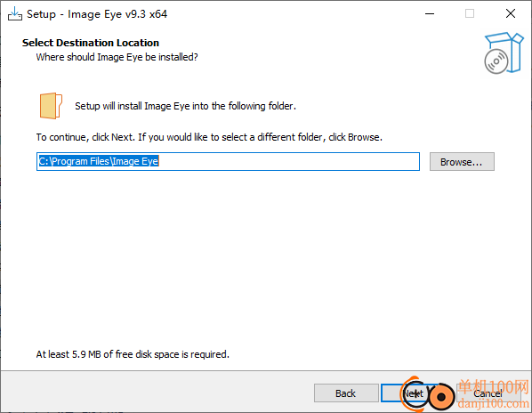The width and height of the screenshot is (532, 413).
Task: Click the setup installer icon in title bar
Action: [x=15, y=14]
